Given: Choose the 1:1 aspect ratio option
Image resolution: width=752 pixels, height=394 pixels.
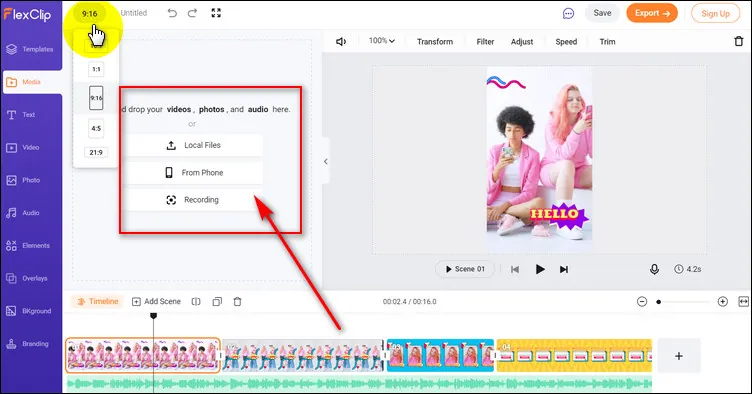Looking at the screenshot, I should pos(96,69).
